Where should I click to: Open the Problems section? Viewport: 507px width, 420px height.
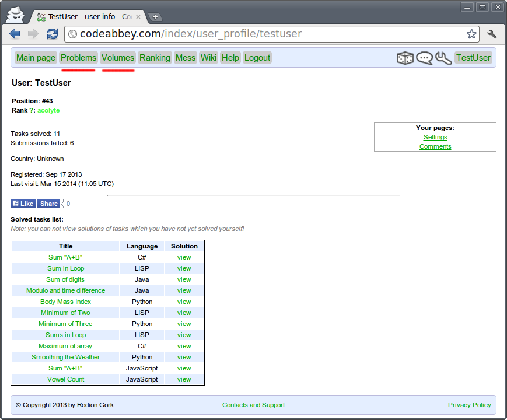[x=78, y=58]
